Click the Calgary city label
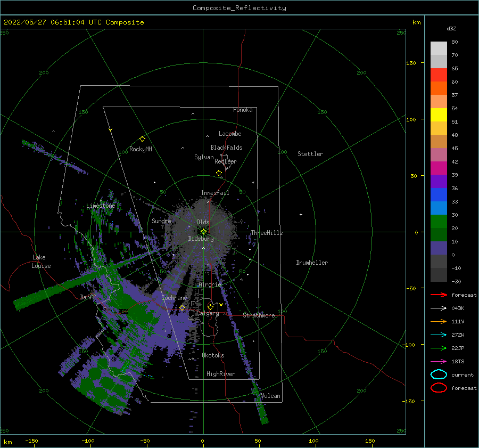The width and height of the screenshot is (479, 448). click(208, 313)
